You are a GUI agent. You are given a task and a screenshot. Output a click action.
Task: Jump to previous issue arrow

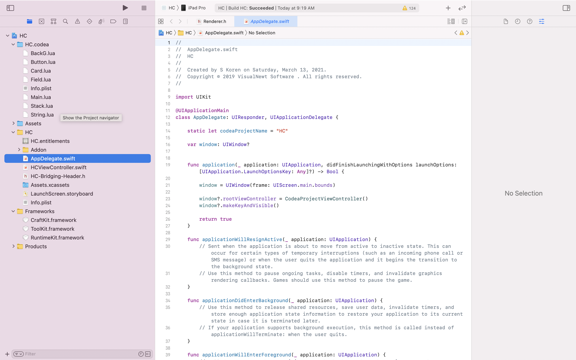point(456,33)
